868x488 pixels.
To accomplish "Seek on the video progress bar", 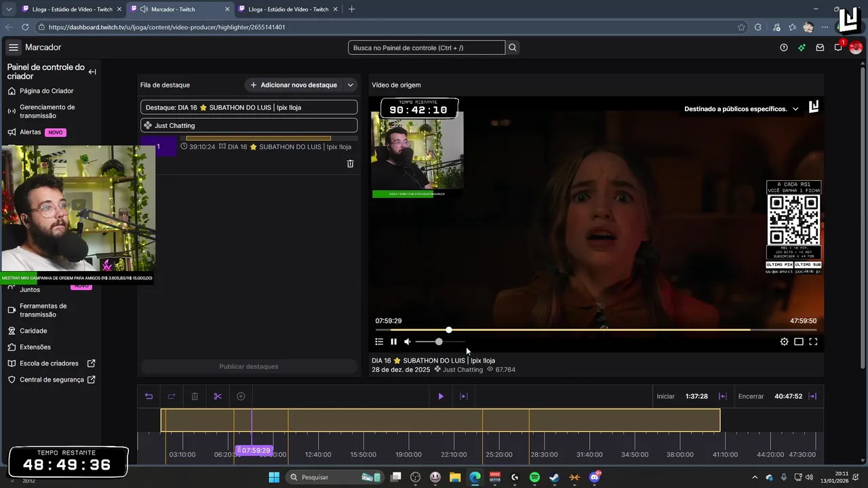I will pos(596,330).
